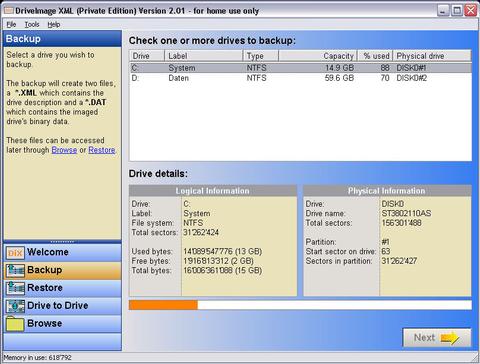Screen dimensions: 480x364
Task: Click the 59.6 GB capacity cell
Action: [x=339, y=78]
